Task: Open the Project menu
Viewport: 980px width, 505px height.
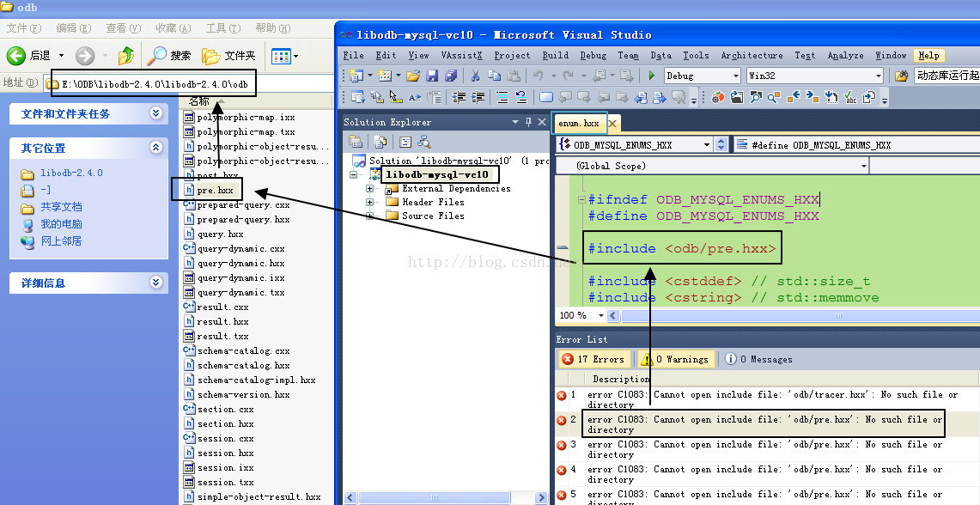Action: point(512,55)
